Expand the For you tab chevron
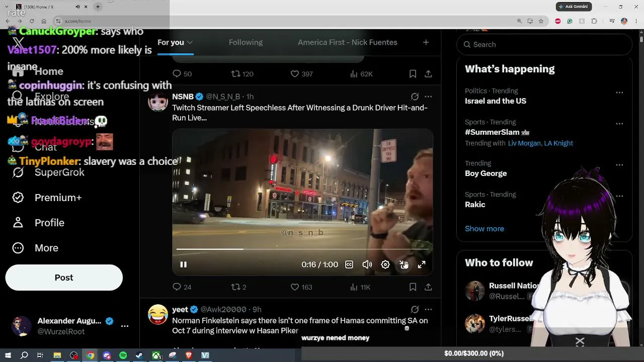The width and height of the screenshot is (644, 362). 190,43
